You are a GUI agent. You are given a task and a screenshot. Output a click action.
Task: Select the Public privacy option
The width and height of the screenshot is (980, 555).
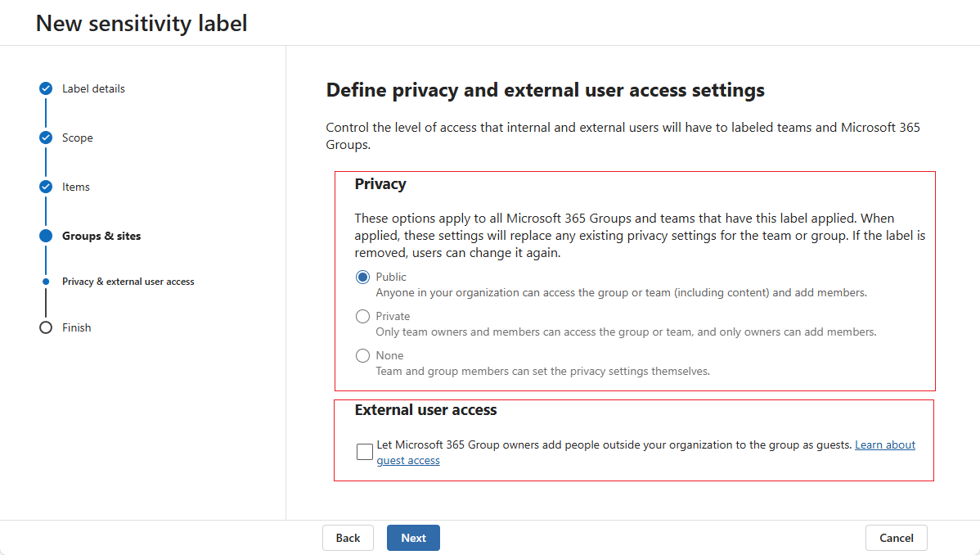pos(362,277)
